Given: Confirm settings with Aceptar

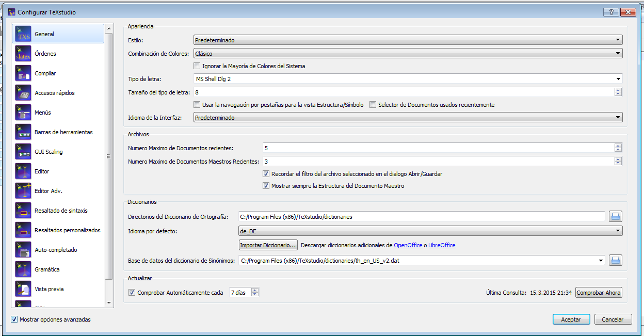Looking at the screenshot, I should click(x=571, y=319).
